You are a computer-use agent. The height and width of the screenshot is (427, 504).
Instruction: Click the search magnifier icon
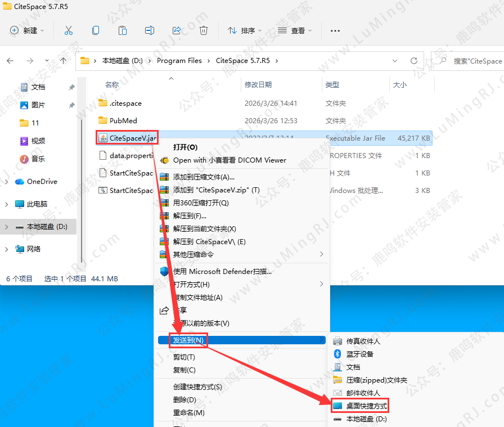click(x=443, y=61)
